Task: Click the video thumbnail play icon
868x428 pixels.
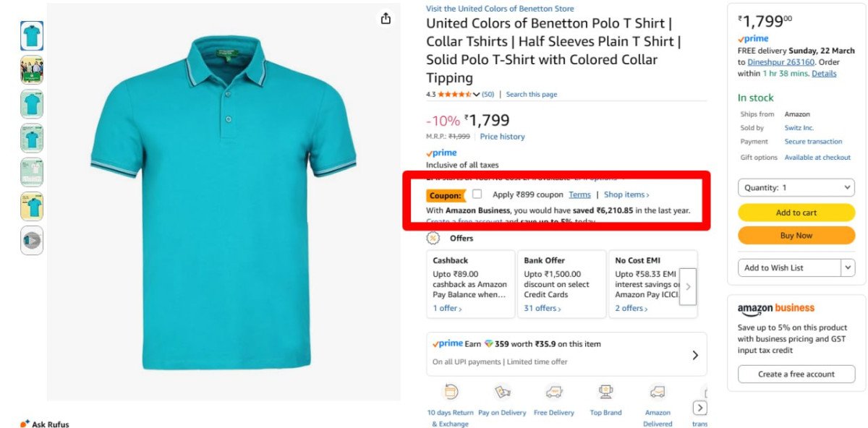Action: pyautogui.click(x=31, y=240)
